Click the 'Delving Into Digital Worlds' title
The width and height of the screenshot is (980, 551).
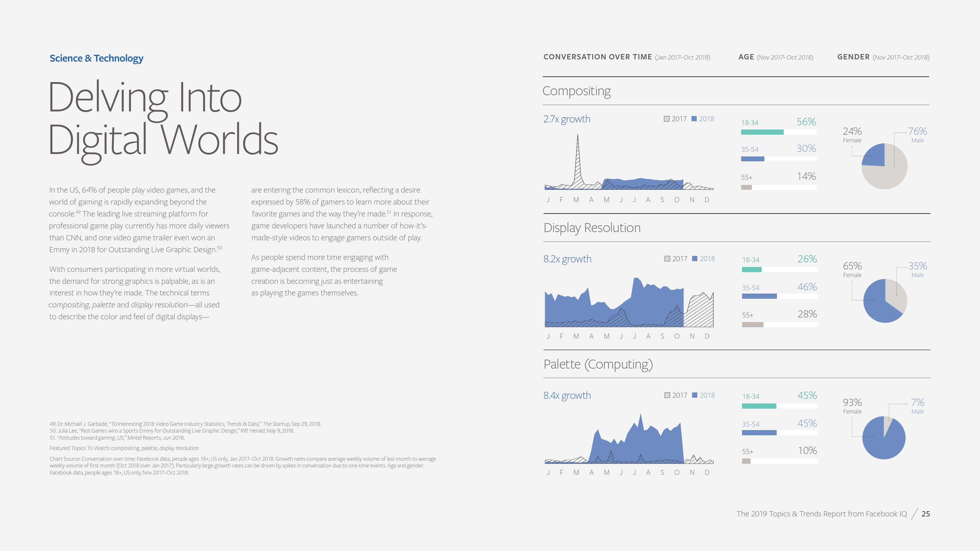[164, 118]
